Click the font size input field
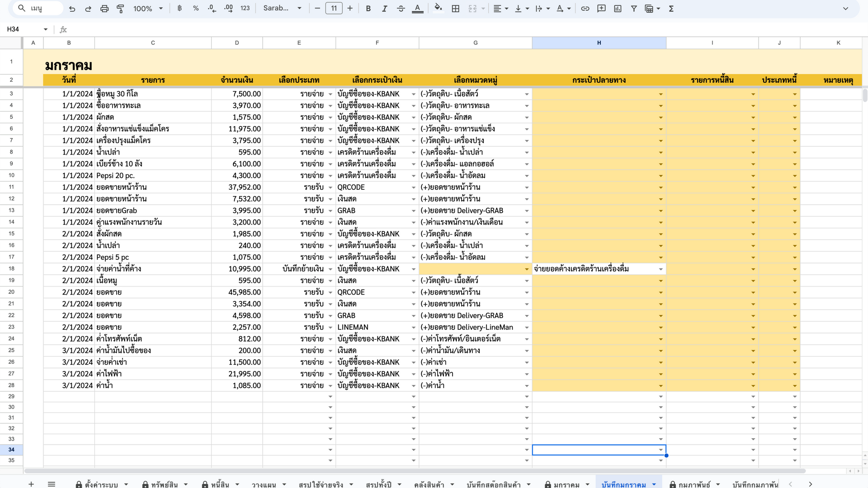This screenshot has height=488, width=868. pyautogui.click(x=334, y=8)
